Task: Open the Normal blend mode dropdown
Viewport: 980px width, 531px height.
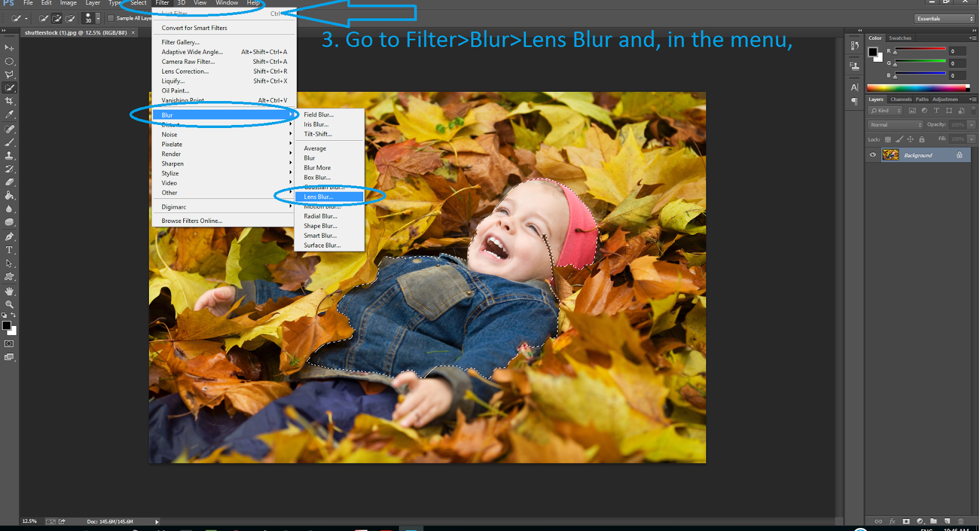Action: [895, 125]
